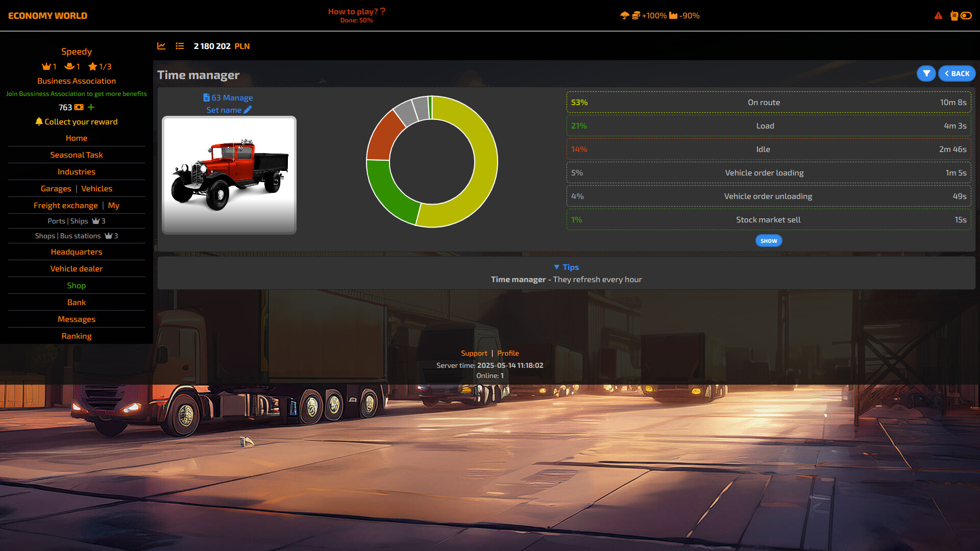
Task: Open the Vehicle dealer page from sidebar
Action: [x=76, y=268]
